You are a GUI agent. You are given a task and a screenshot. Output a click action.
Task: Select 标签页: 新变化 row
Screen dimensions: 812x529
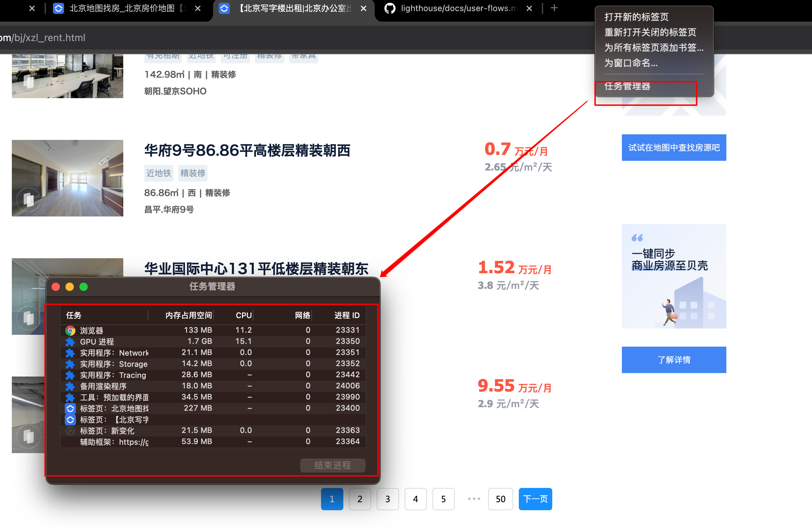pos(213,431)
